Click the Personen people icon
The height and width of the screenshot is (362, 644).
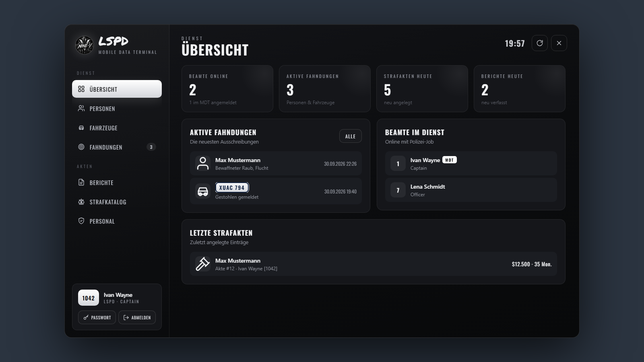click(x=81, y=108)
